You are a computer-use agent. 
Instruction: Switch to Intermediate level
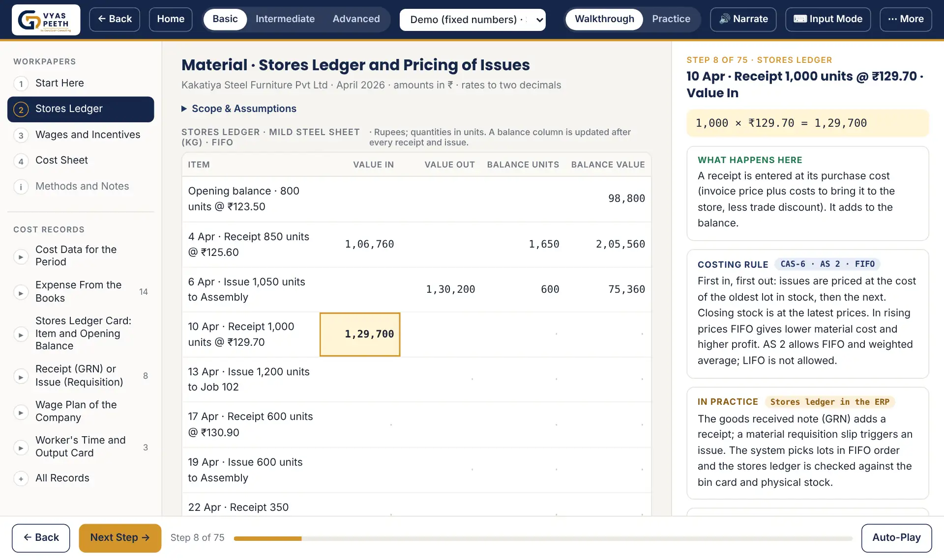click(285, 19)
